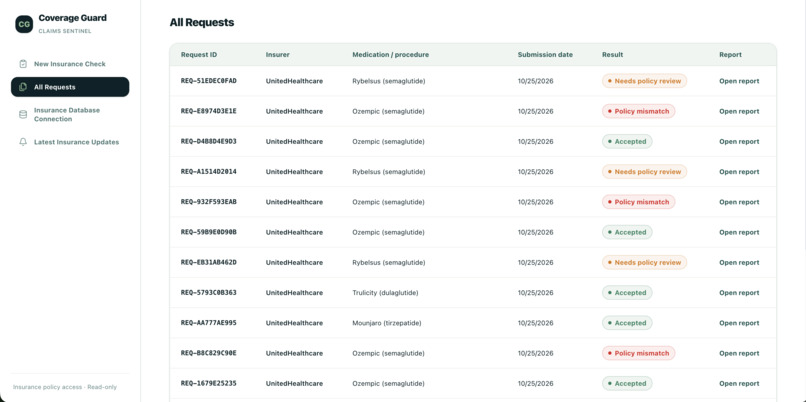Go to Insurance Database Connection
806x402 pixels.
coord(70,115)
